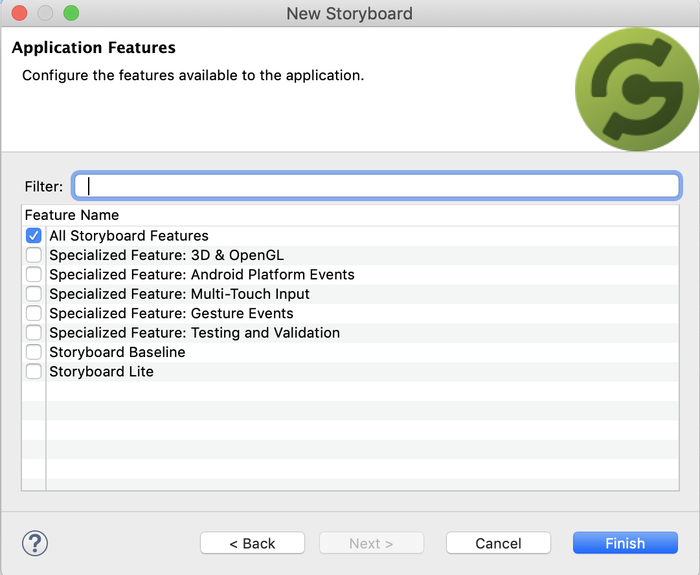Focus the Filter text field
Screen dimensions: 700x575
click(377, 186)
